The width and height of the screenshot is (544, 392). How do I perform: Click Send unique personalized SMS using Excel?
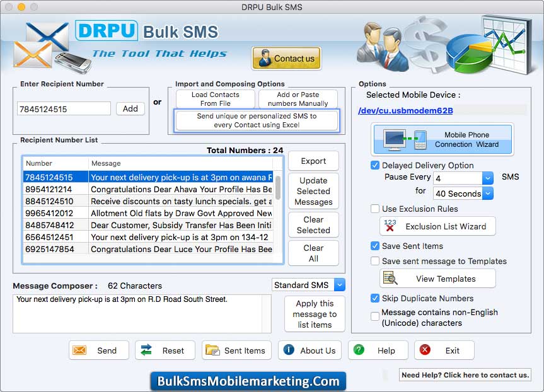click(x=257, y=120)
